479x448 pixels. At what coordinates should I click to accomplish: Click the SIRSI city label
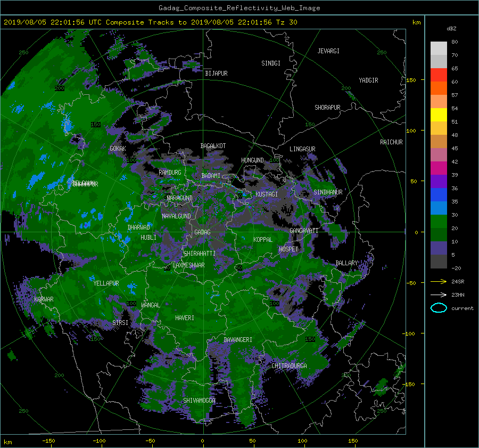(120, 323)
